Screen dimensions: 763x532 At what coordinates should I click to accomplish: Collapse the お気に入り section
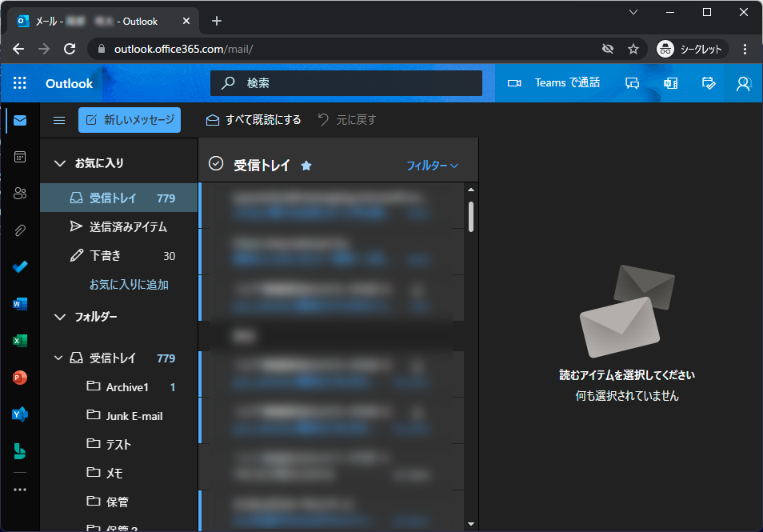coord(60,163)
